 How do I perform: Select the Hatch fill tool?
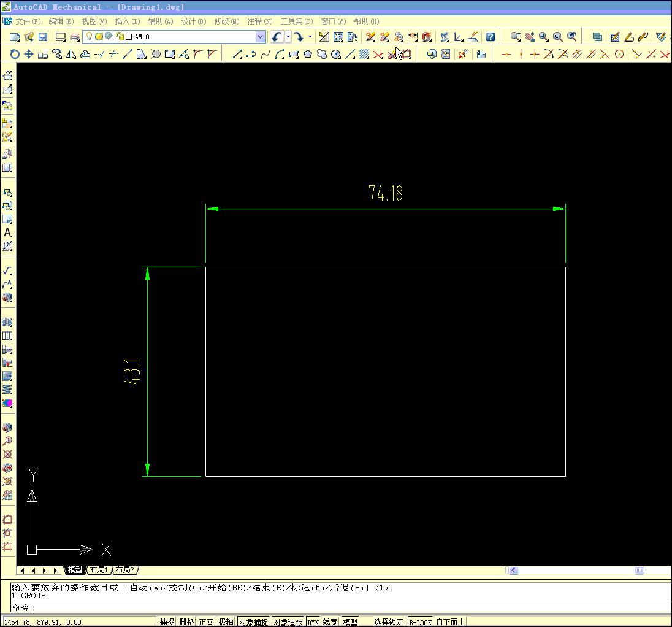(x=364, y=54)
